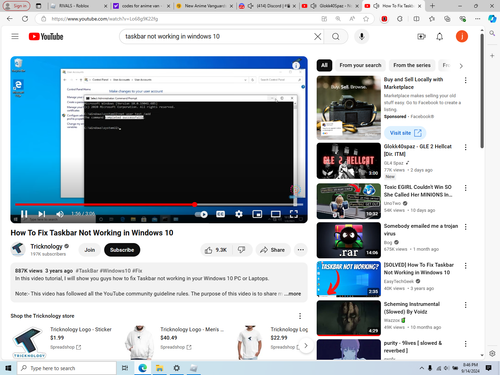Image resolution: width=500 pixels, height=375 pixels.
Task: Select the All filter chip
Action: click(324, 65)
